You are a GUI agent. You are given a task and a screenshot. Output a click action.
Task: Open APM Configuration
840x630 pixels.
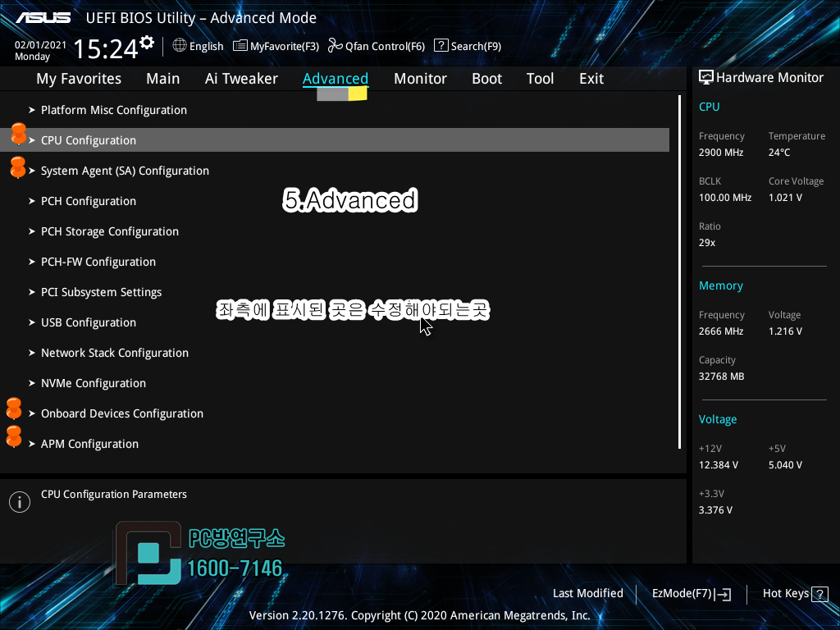89,444
